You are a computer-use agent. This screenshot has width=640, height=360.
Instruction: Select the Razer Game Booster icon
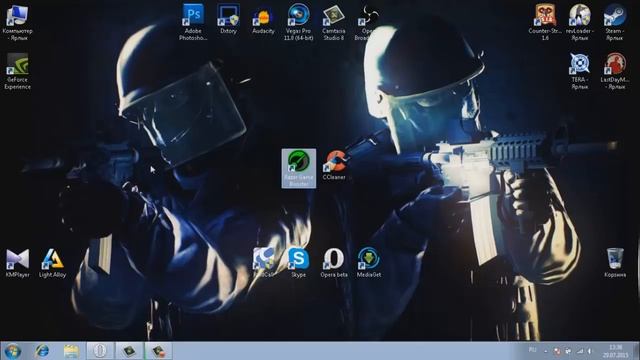coord(299,168)
